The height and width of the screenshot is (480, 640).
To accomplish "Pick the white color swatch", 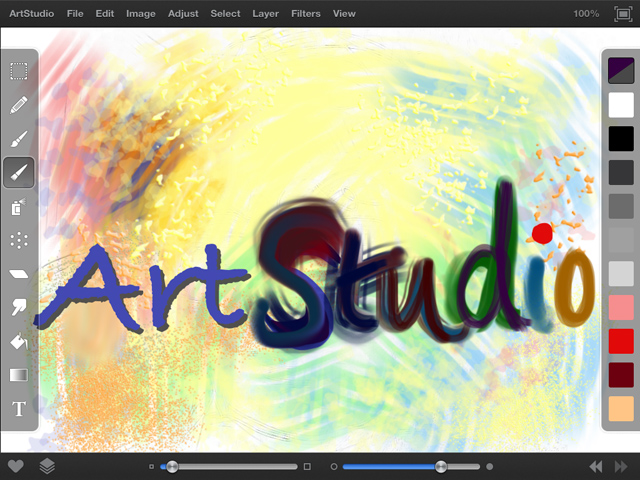I will click(x=621, y=104).
